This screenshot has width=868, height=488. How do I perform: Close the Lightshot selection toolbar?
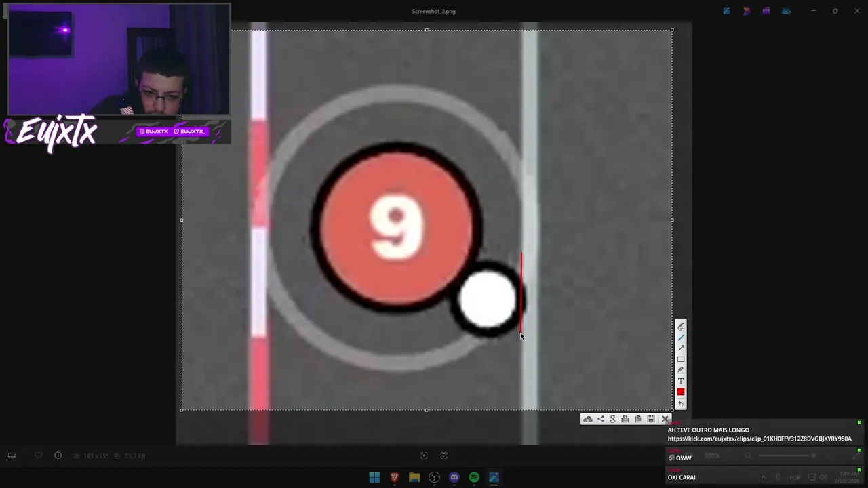(665, 419)
